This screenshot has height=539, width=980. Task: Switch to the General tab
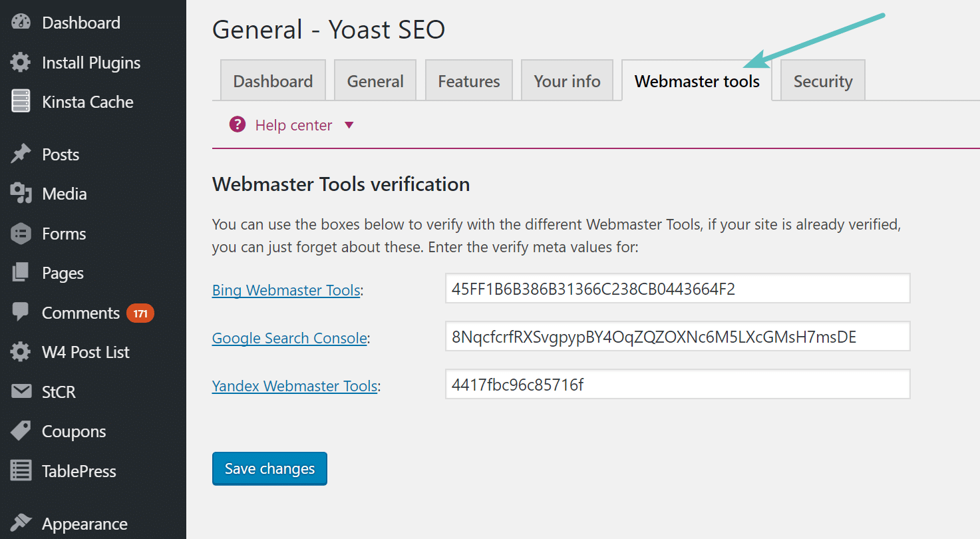coord(375,81)
